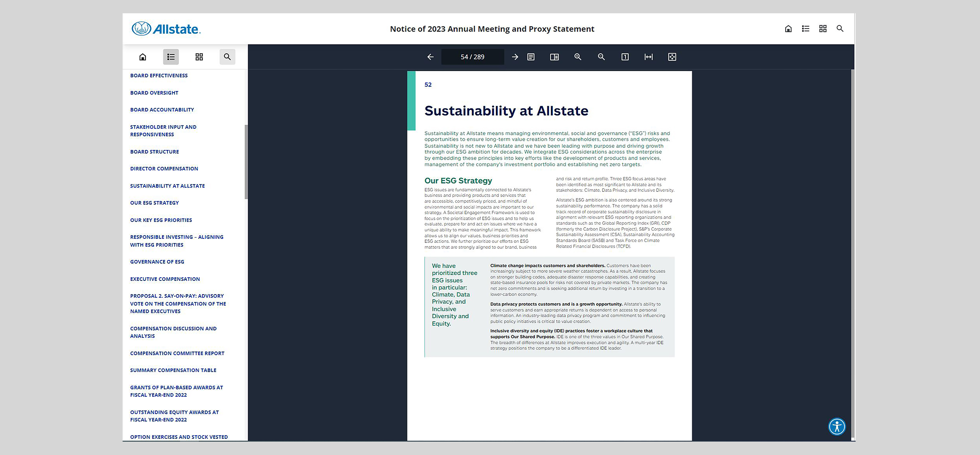Screen dimensions: 980x455
Task: Go to previous page arrow
Action: click(x=430, y=57)
